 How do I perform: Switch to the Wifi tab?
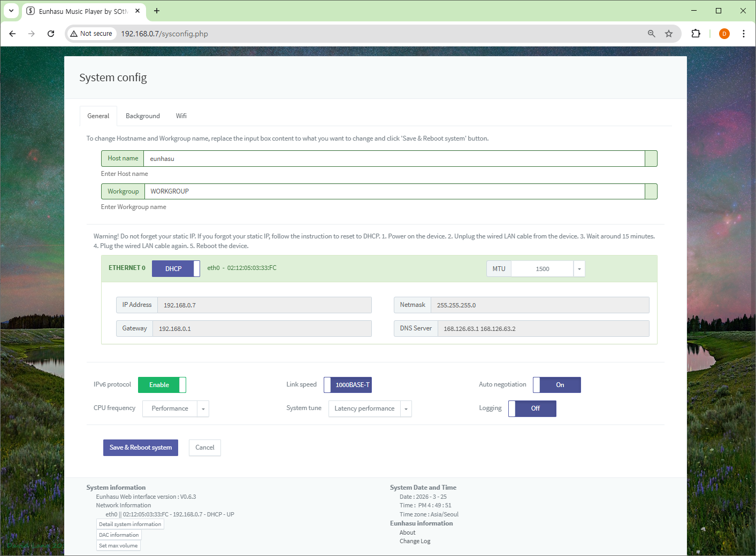point(181,116)
